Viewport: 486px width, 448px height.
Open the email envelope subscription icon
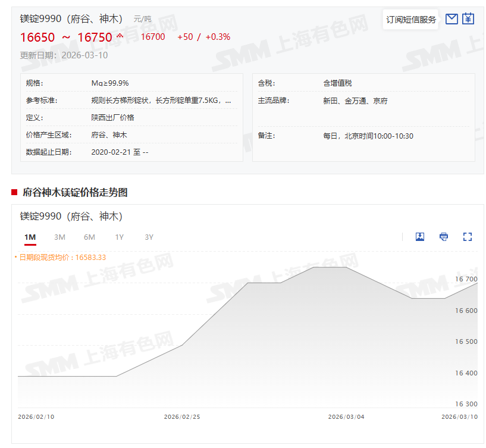pyautogui.click(x=451, y=19)
